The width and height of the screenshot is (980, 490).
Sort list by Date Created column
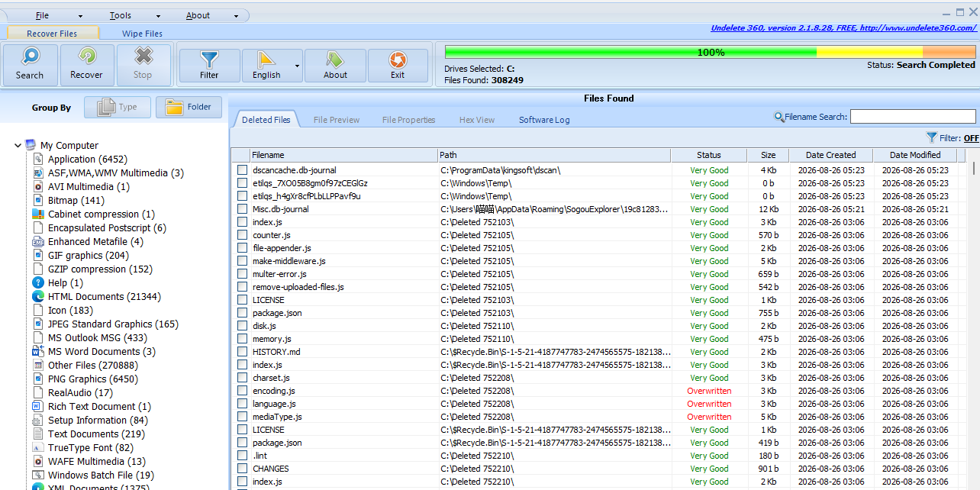831,155
